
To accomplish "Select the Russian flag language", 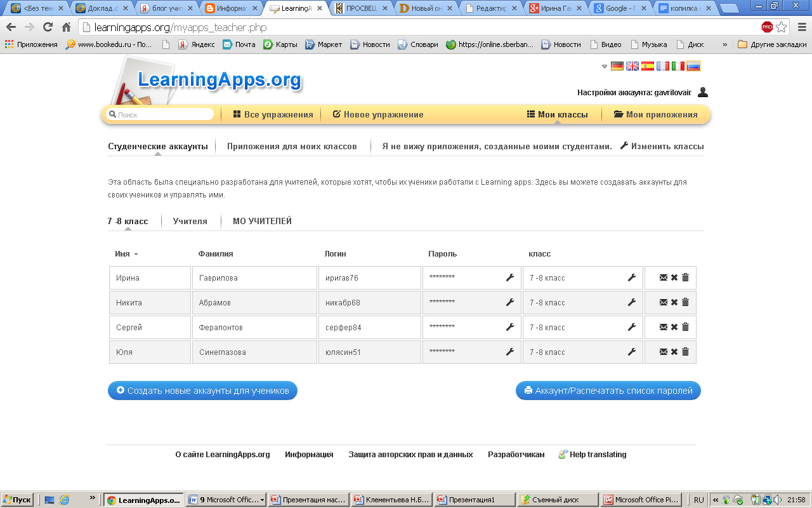I will click(x=693, y=66).
